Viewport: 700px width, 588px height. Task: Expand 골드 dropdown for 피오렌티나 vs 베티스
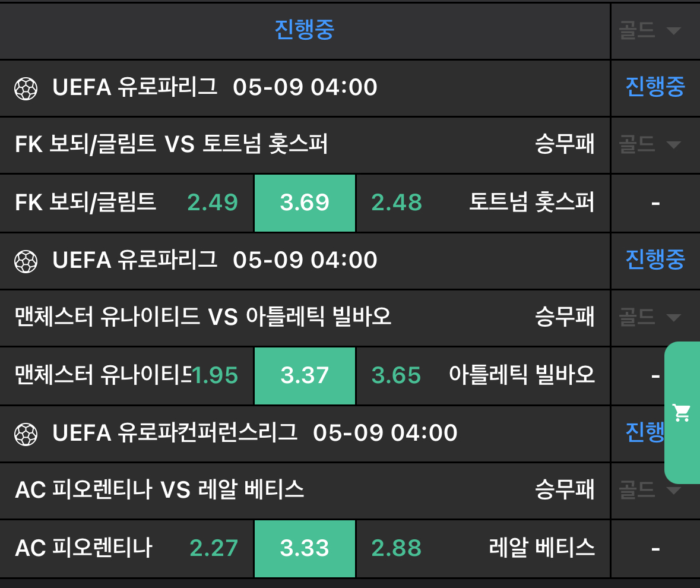[x=649, y=490]
